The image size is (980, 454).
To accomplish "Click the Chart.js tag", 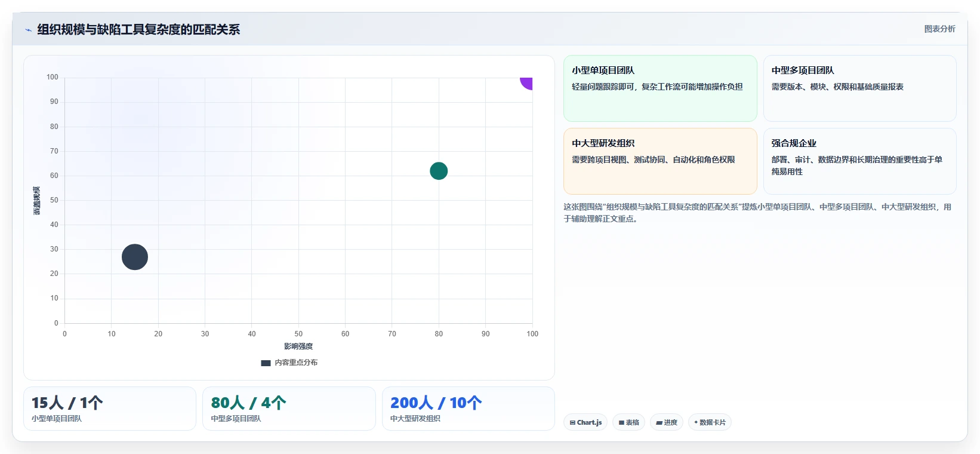I will point(585,422).
